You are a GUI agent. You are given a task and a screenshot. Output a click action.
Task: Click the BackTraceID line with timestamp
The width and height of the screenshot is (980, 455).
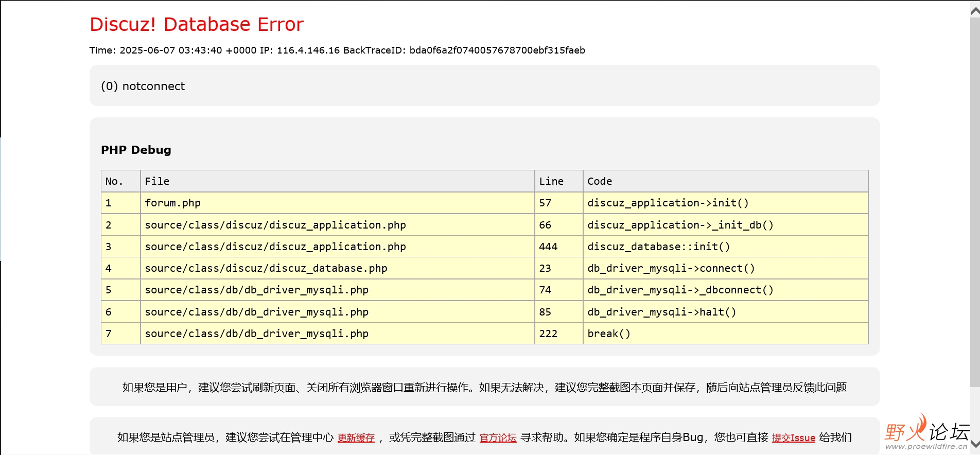pos(337,50)
